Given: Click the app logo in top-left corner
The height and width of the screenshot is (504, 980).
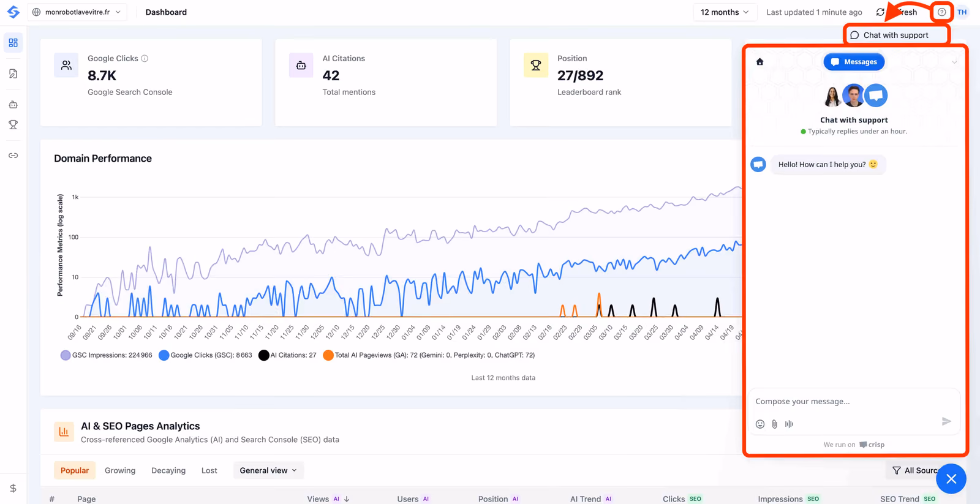Looking at the screenshot, I should click(13, 12).
